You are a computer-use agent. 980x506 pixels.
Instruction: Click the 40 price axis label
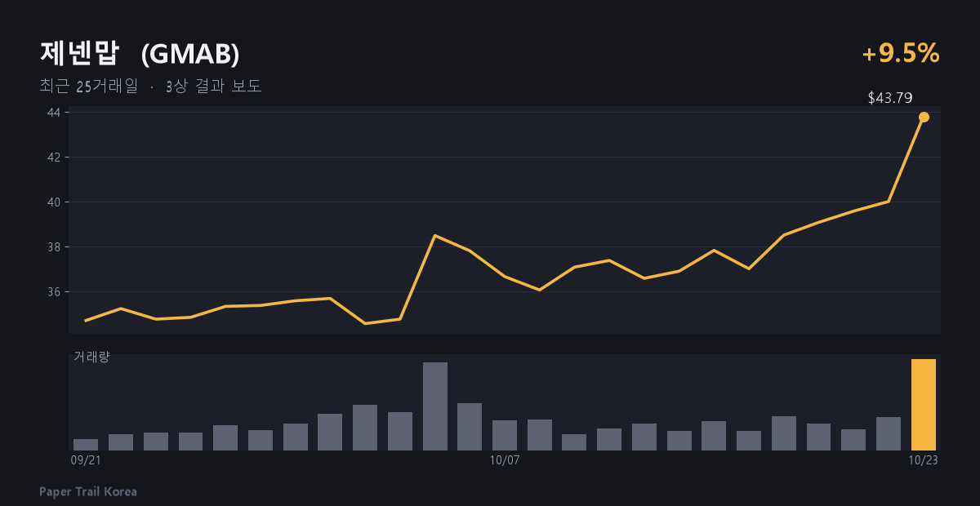click(x=53, y=202)
